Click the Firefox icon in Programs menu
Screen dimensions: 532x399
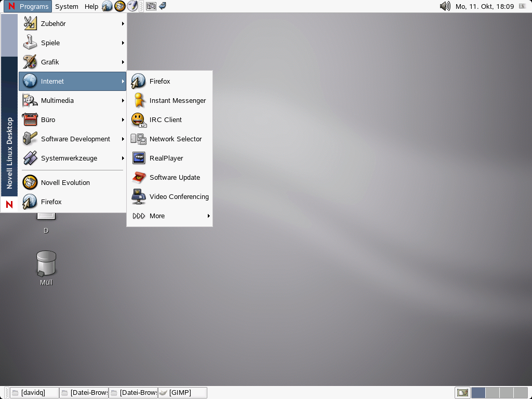(30, 202)
